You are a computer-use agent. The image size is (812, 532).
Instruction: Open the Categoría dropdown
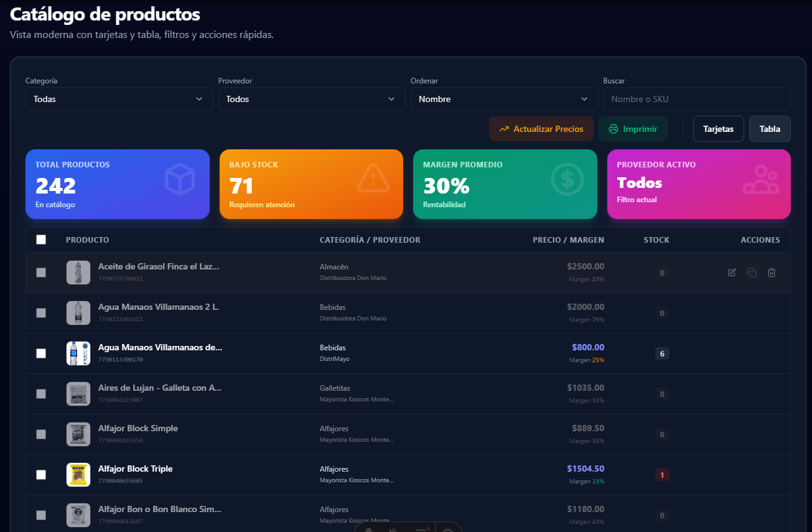point(119,99)
